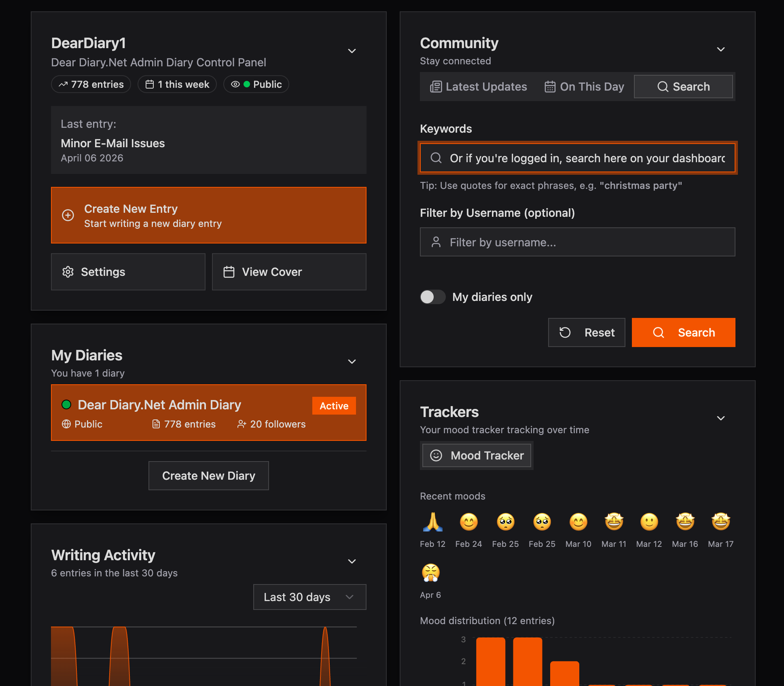Viewport: 784px width, 686px height.
Task: Switch to the Latest Updates tab
Action: [479, 87]
